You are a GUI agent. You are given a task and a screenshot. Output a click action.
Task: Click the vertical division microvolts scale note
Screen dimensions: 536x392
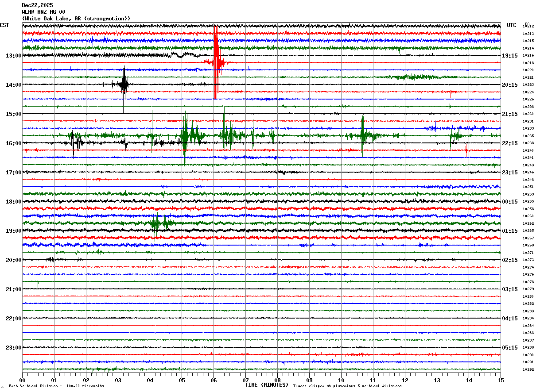click(56, 386)
